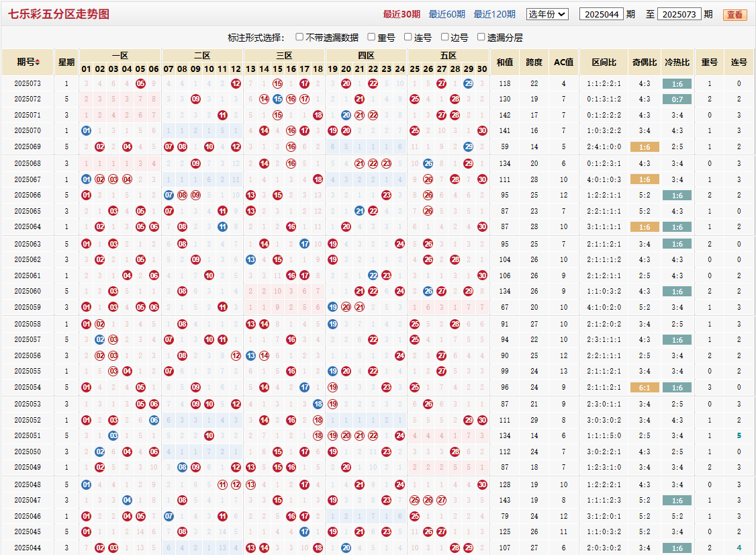Click the 和值 column header
Viewport: 756px width, 555px height.
tap(505, 62)
